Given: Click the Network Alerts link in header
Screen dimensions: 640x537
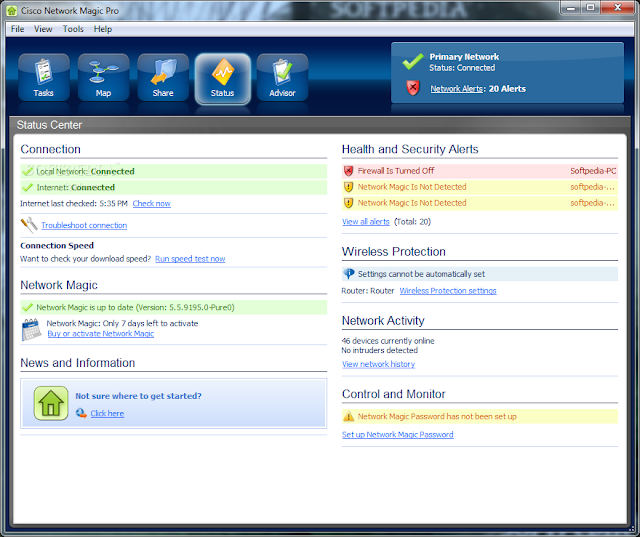Looking at the screenshot, I should [456, 89].
